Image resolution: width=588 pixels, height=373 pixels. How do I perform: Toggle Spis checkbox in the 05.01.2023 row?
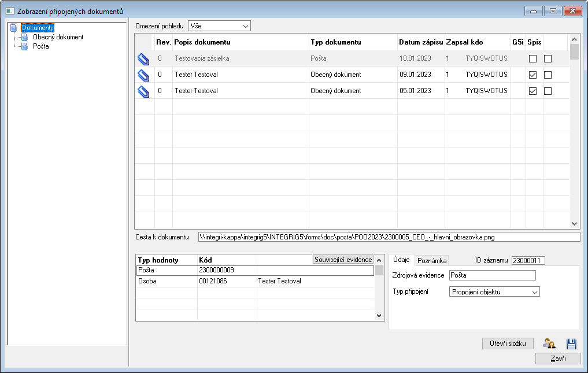pyautogui.click(x=532, y=91)
